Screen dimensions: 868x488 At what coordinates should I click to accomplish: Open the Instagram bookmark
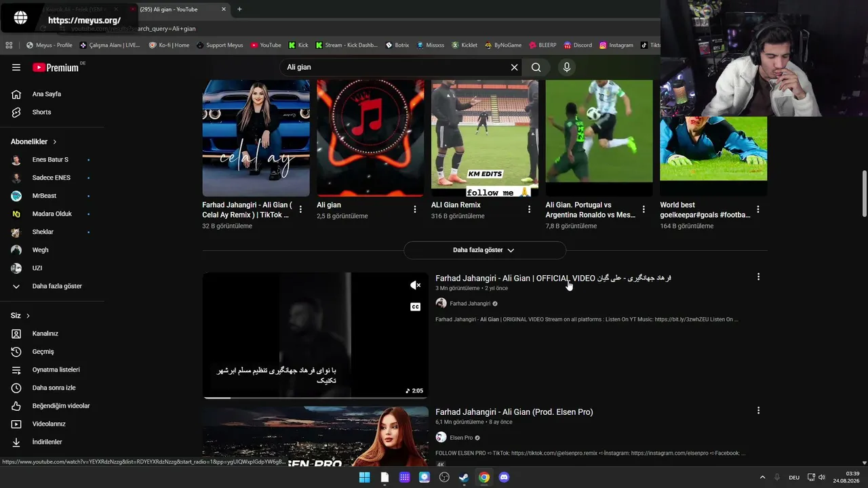[x=616, y=45]
